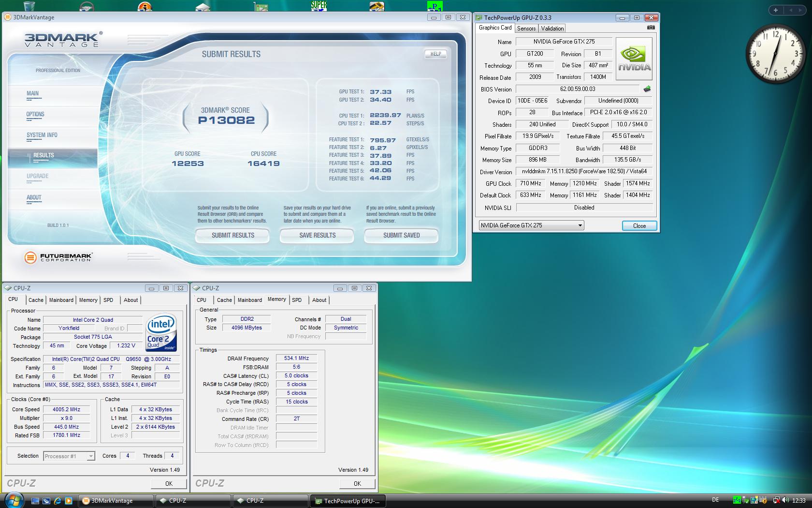
Task: Click OK in the right CPU-Z window
Action: 357,483
